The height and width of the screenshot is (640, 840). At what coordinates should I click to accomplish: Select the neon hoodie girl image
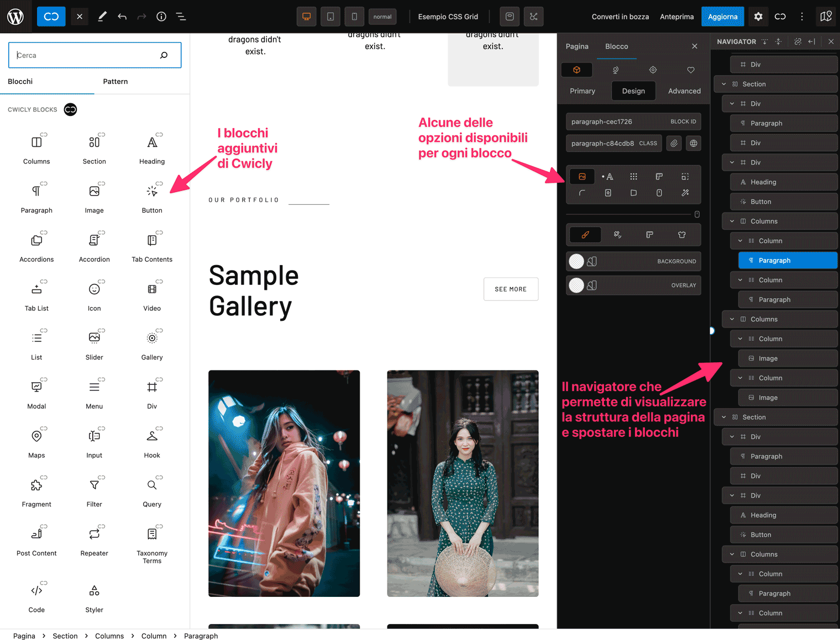[x=284, y=483]
